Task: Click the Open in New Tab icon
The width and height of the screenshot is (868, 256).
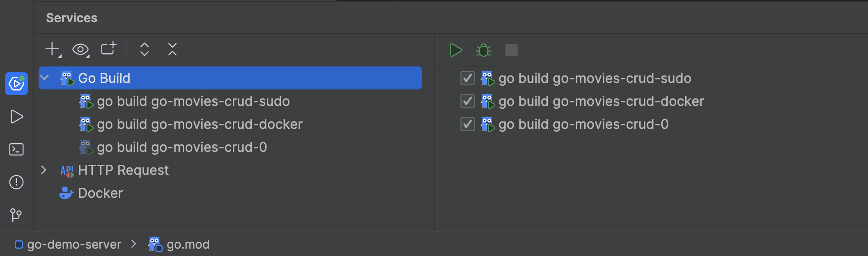Action: [109, 49]
